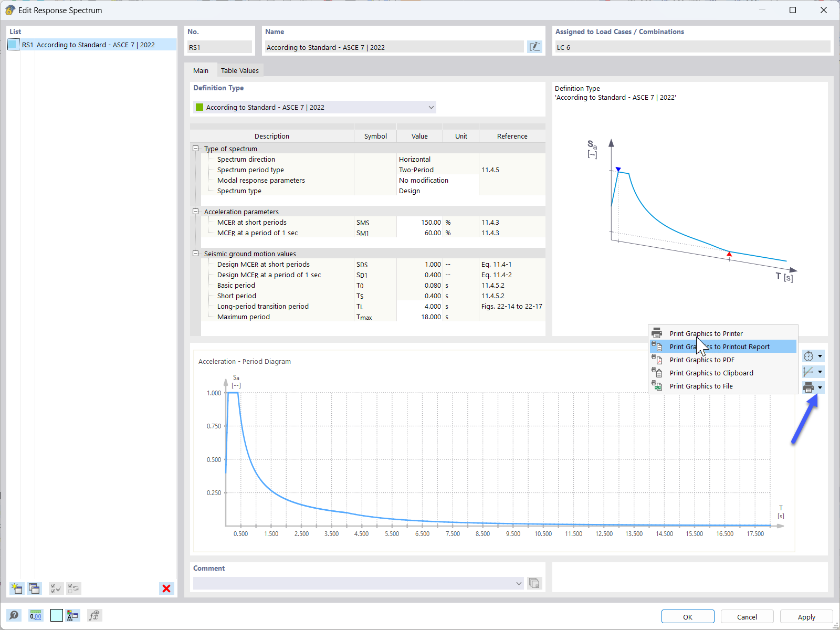The width and height of the screenshot is (840, 630).
Task: Click the new response spectrum icon
Action: (17, 589)
